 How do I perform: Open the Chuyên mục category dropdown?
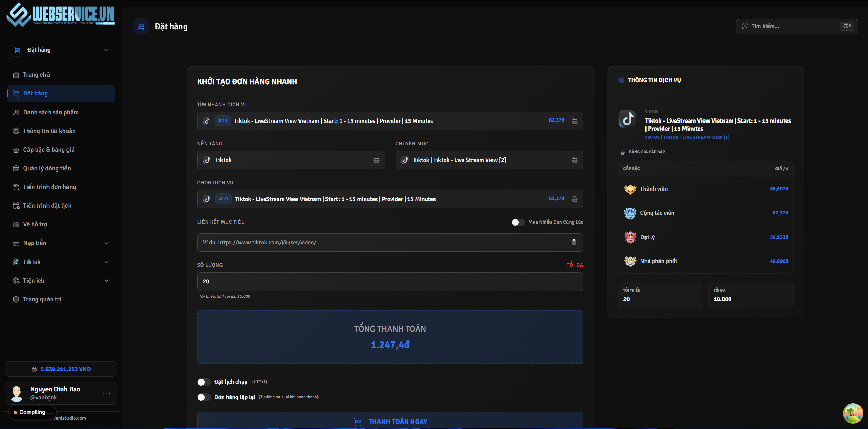click(489, 160)
